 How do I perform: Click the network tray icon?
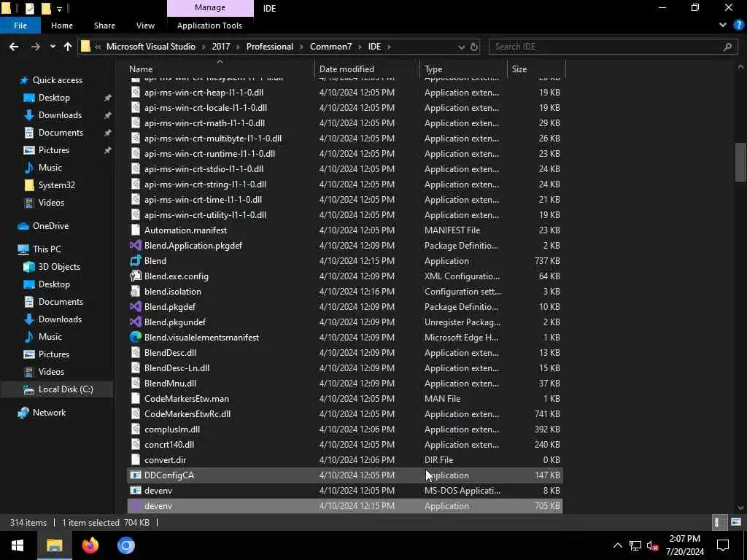tap(635, 545)
